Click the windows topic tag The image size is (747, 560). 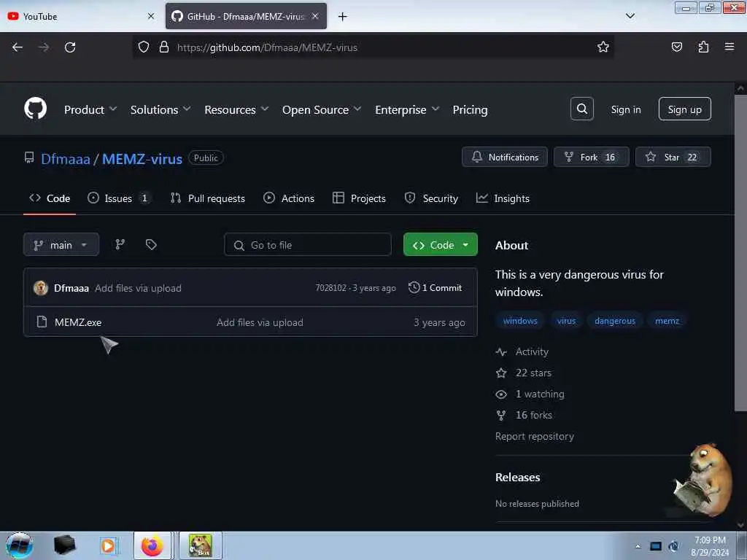pyautogui.click(x=519, y=321)
